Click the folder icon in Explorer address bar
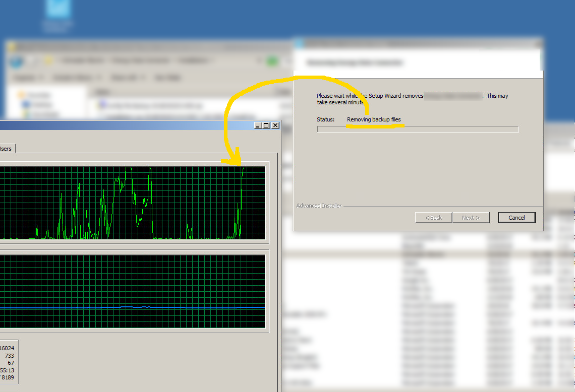Viewport: 575px width, 392px height. coord(49,61)
